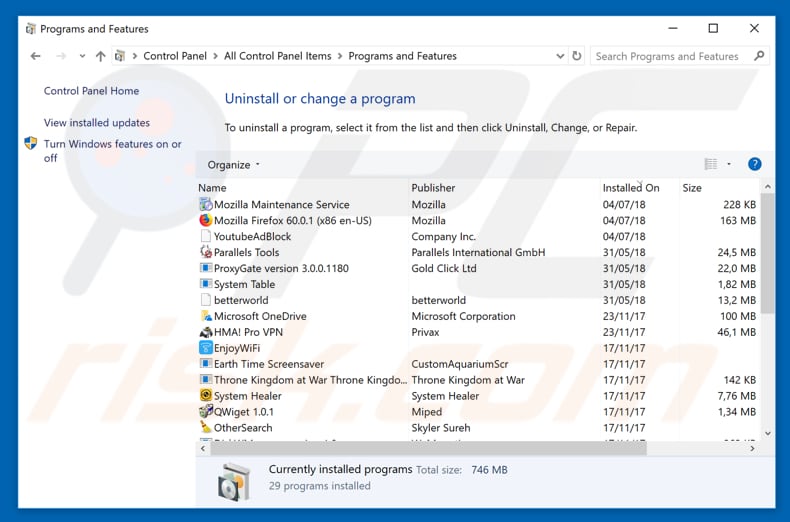790x522 pixels.
Task: Sort list by Publisher column header
Action: point(433,188)
